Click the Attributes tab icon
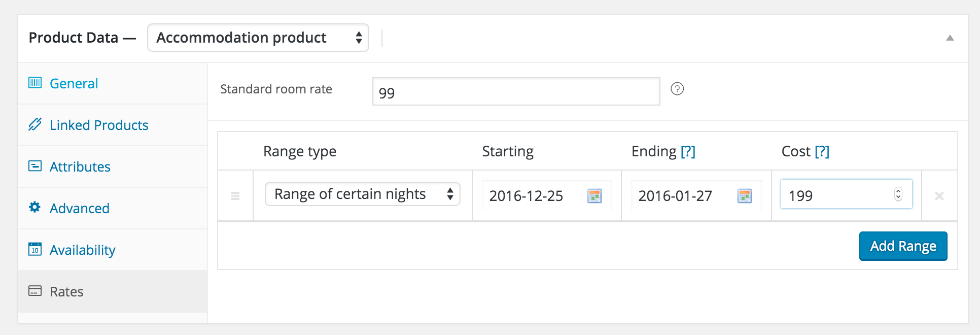Image resolution: width=980 pixels, height=335 pixels. point(35,166)
